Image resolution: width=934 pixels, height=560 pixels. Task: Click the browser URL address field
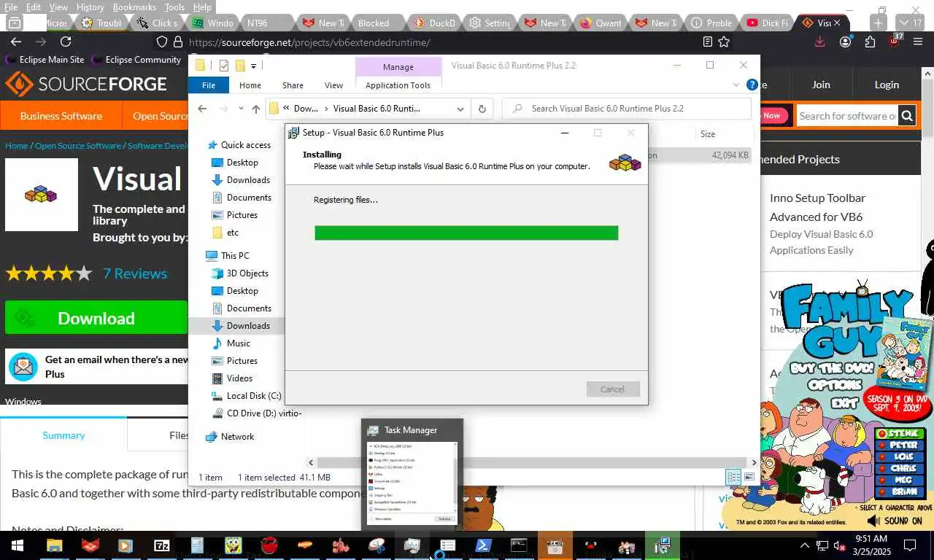438,42
